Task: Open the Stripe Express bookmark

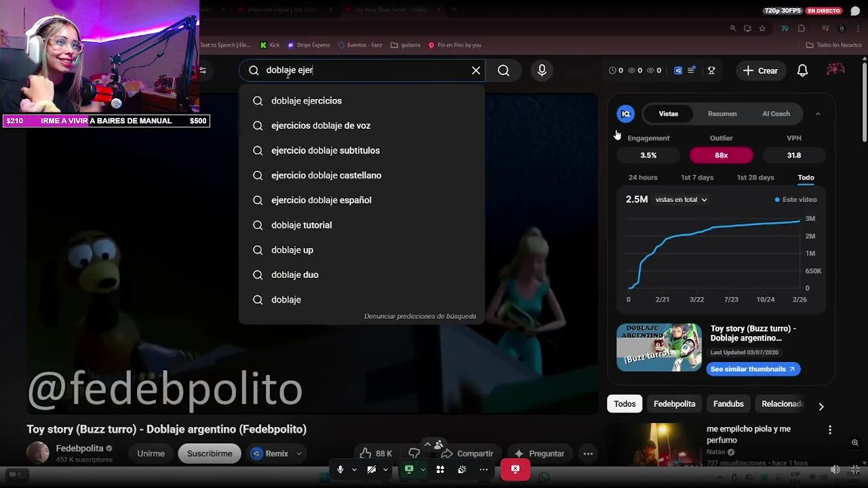Action: (309, 45)
